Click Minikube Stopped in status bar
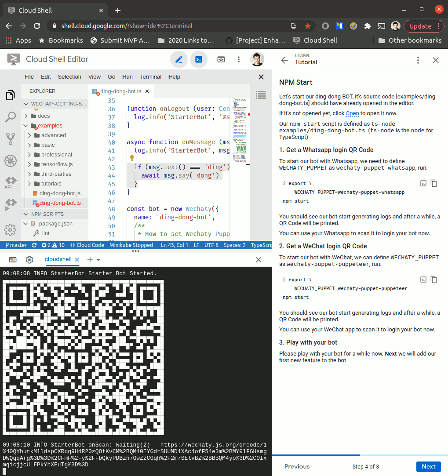 [x=131, y=245]
